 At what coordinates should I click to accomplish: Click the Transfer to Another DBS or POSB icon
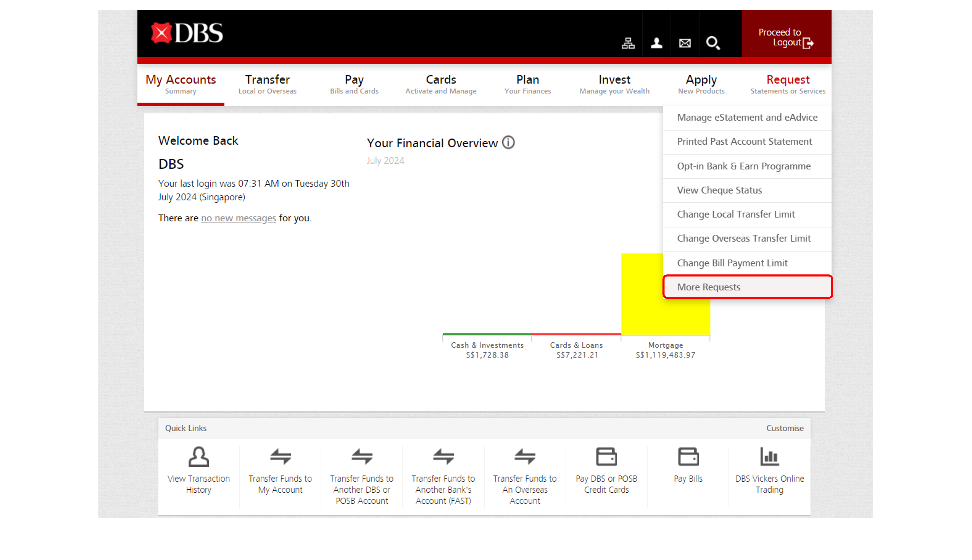[362, 457]
